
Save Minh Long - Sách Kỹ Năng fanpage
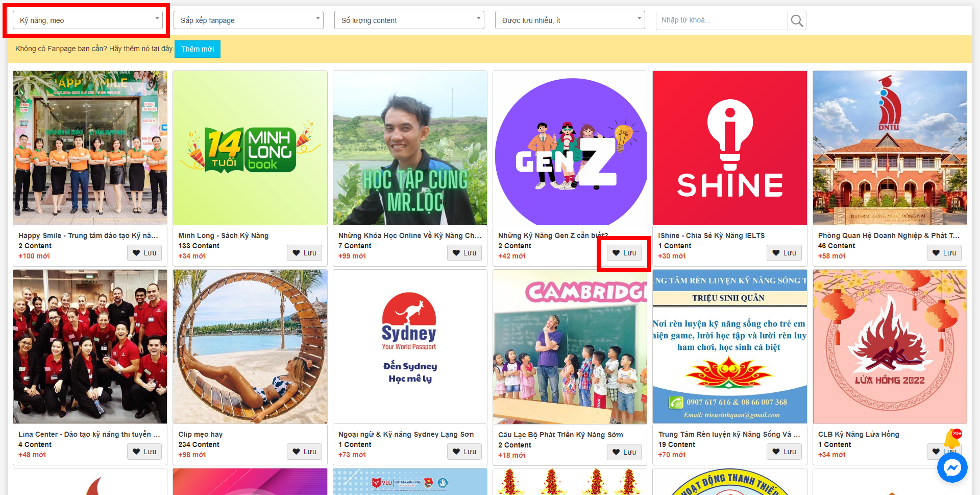point(304,253)
